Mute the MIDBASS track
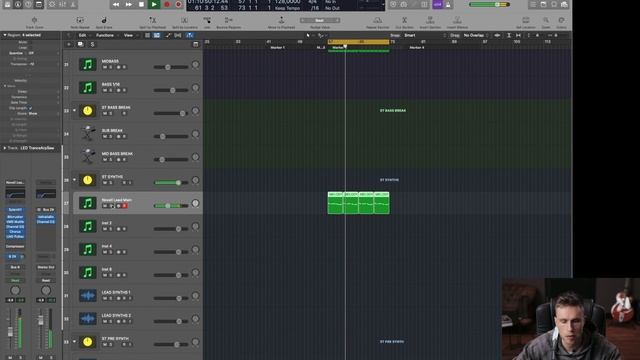 click(x=104, y=67)
